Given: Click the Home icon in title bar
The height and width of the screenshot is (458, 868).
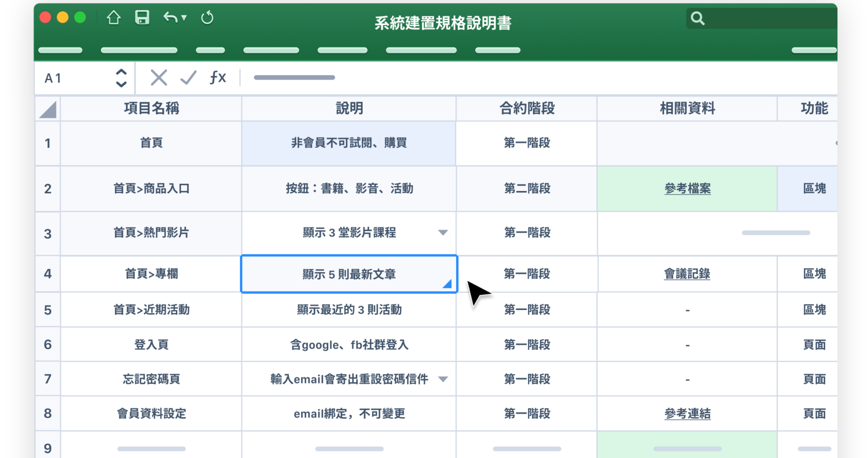Looking at the screenshot, I should [x=113, y=18].
